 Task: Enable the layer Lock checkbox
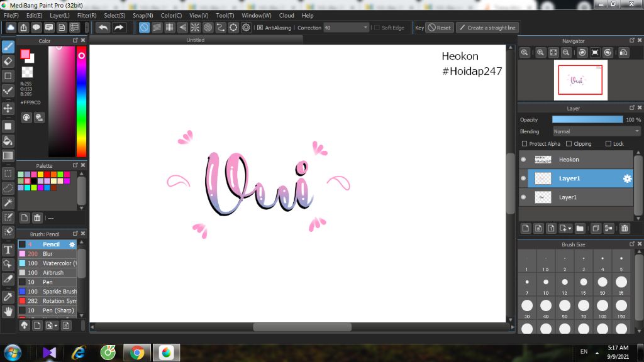pos(608,144)
